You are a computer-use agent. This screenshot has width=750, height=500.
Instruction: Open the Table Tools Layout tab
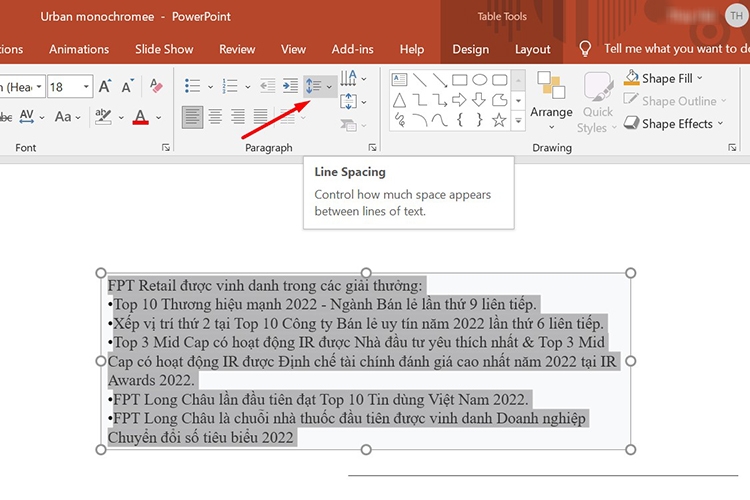pyautogui.click(x=532, y=49)
